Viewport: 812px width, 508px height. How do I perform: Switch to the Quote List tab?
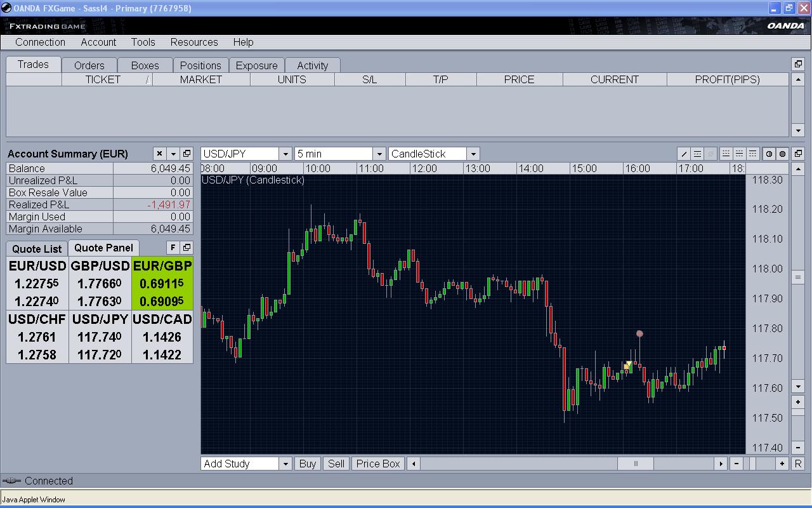coord(37,249)
